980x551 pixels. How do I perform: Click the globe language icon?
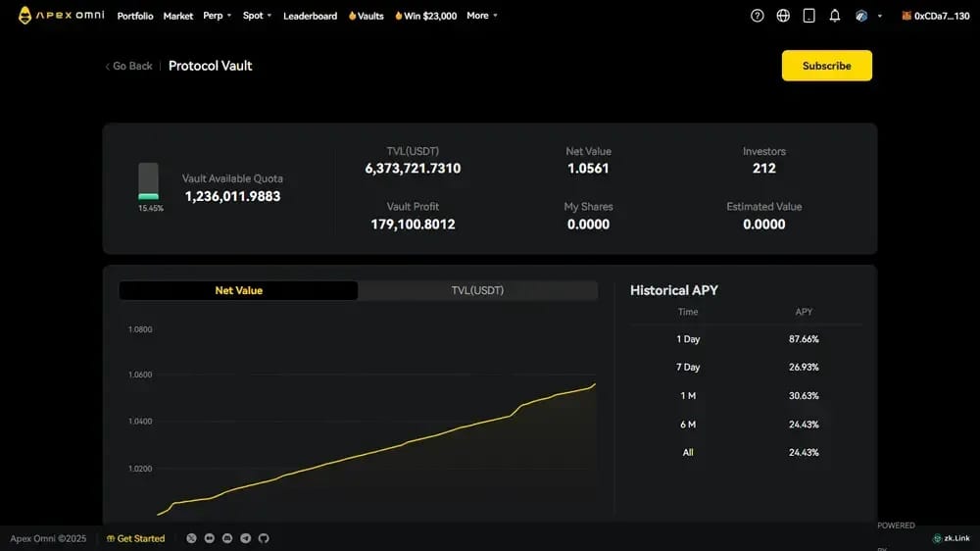(782, 16)
